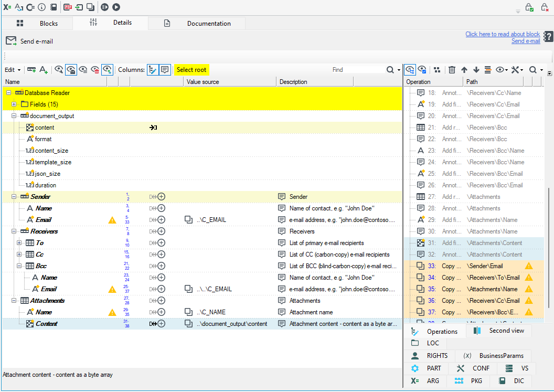Open the Edit dropdown menu
The height and width of the screenshot is (392, 554).
tap(13, 70)
